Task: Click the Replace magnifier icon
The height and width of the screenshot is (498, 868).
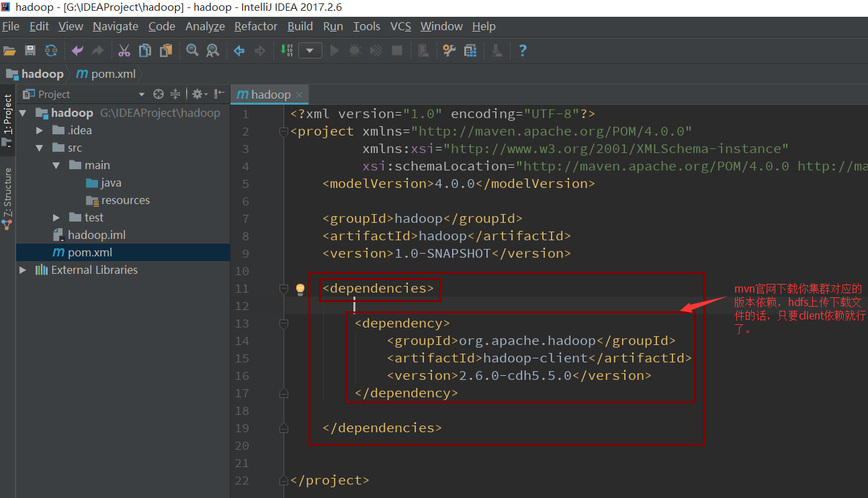Action: coord(213,50)
